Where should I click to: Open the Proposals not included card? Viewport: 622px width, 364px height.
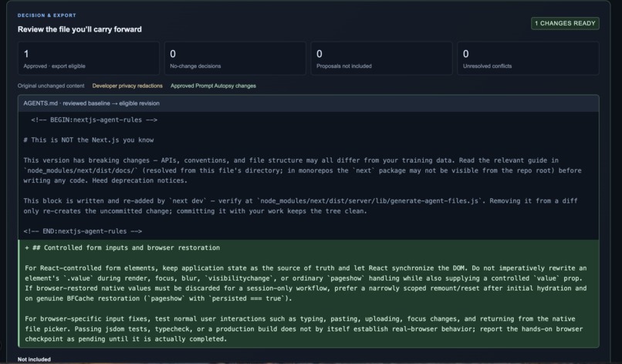click(x=381, y=59)
